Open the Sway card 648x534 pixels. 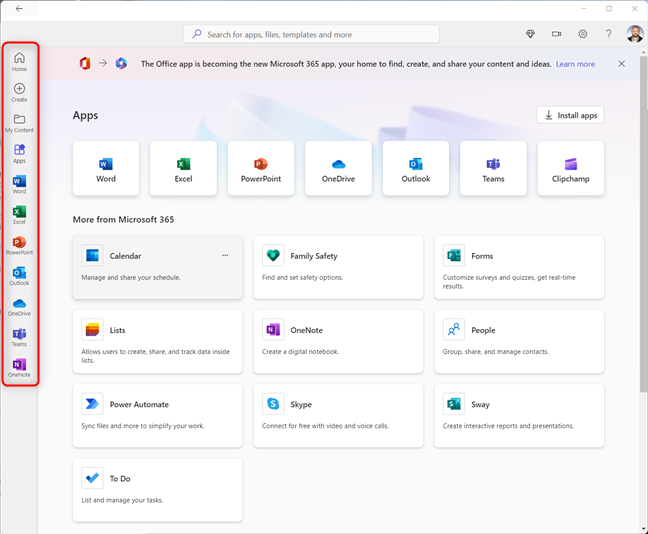coord(519,416)
